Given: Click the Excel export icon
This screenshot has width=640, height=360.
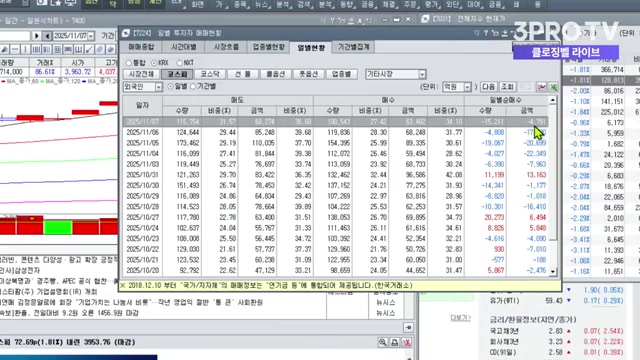Looking at the screenshot, I should (553, 87).
